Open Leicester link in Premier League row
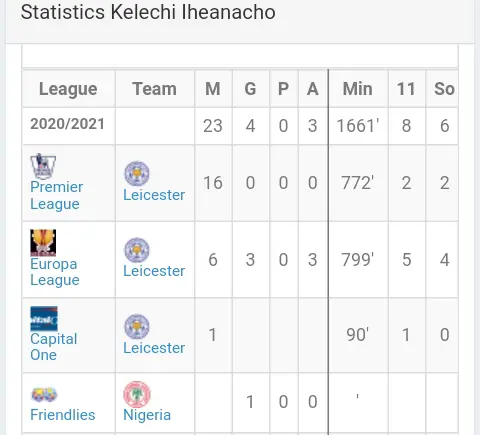 click(x=154, y=195)
